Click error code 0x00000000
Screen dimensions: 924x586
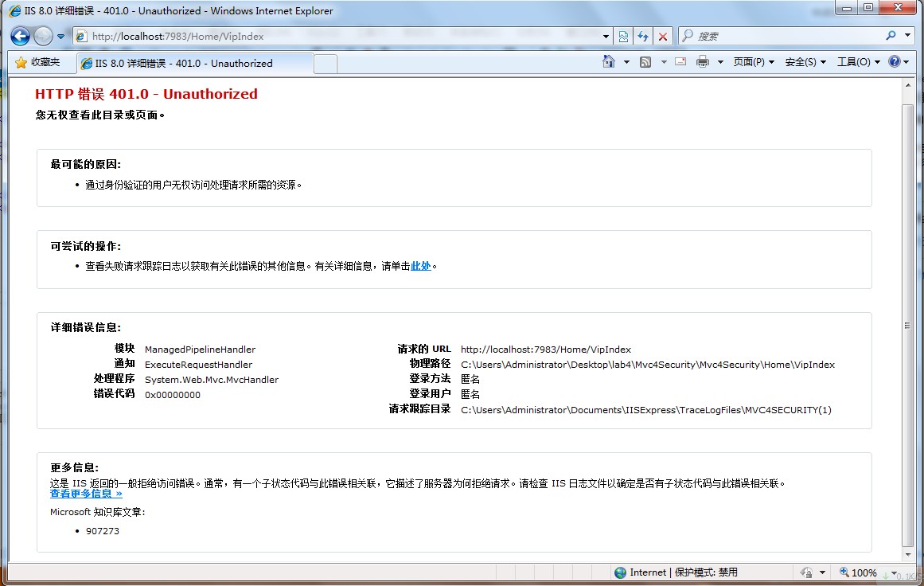pos(173,395)
